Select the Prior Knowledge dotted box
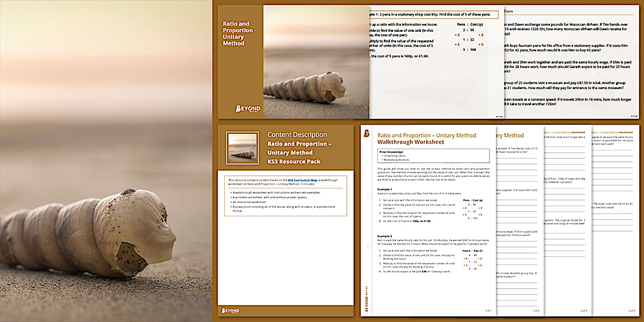Viewport: 644px width, 322px height. coord(433,155)
